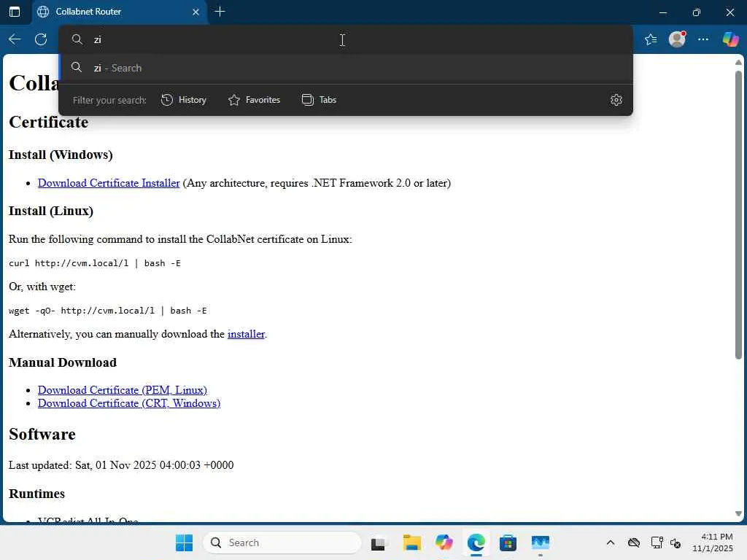Refresh the current page

pyautogui.click(x=41, y=39)
